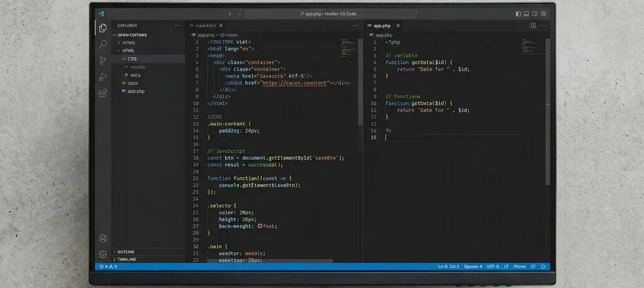Click the errors and warnings status indicator
Screen dimensions: 644x288
[x=108, y=267]
